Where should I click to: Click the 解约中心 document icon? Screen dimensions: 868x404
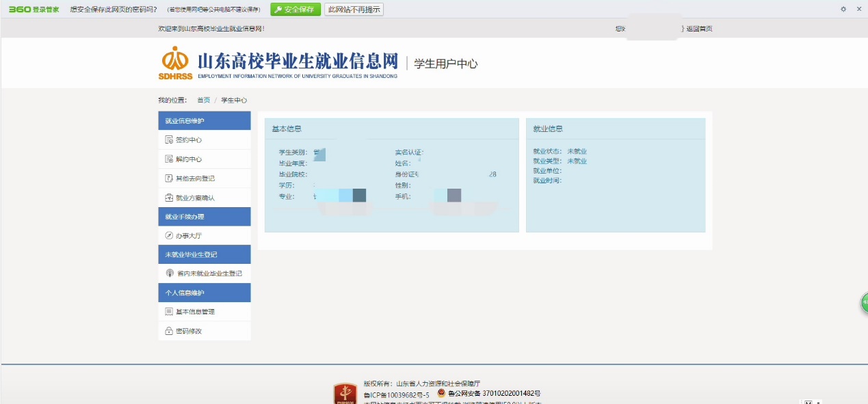click(169, 159)
